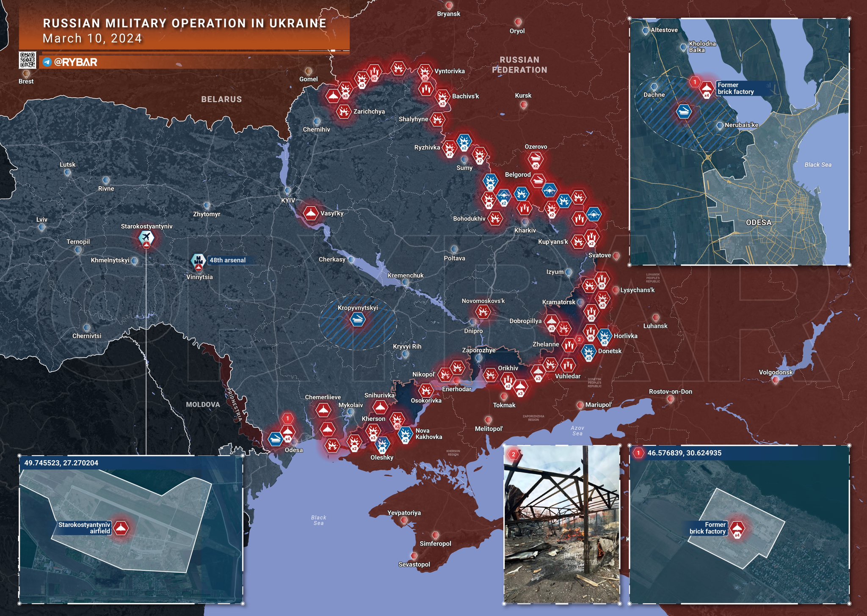Screen dimensions: 867x616
Task: Click the QR code below the title
Action: coord(28,60)
